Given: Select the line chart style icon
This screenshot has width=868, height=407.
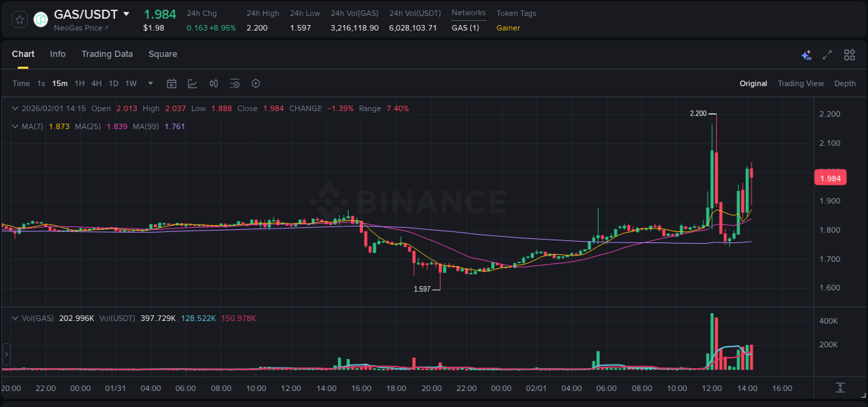Looking at the screenshot, I should (192, 83).
